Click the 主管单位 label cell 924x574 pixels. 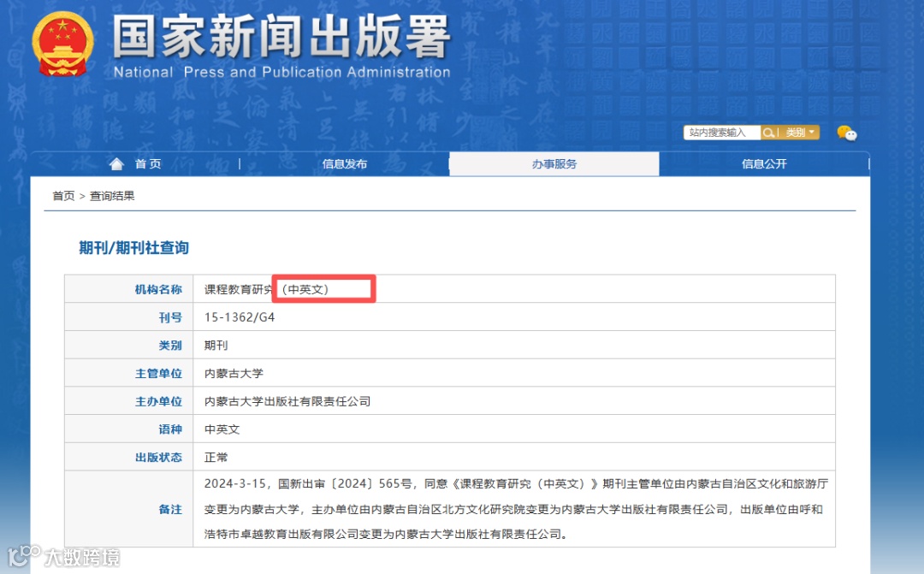[x=129, y=373]
